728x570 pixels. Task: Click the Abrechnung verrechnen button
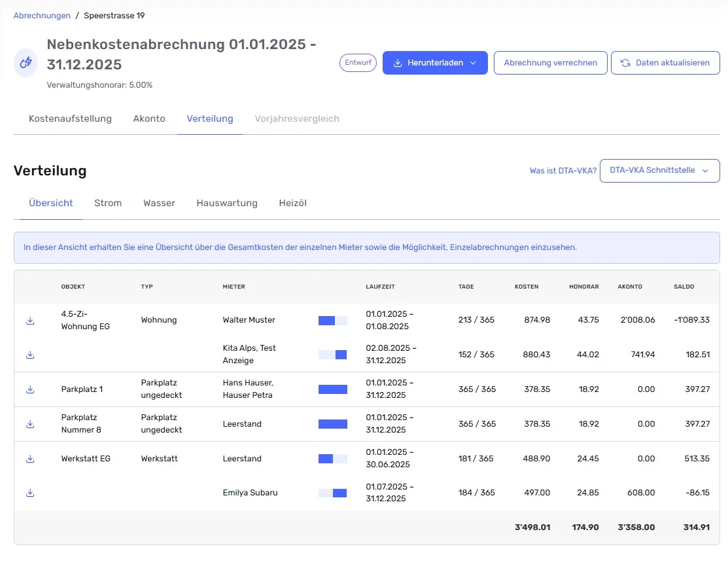point(551,63)
